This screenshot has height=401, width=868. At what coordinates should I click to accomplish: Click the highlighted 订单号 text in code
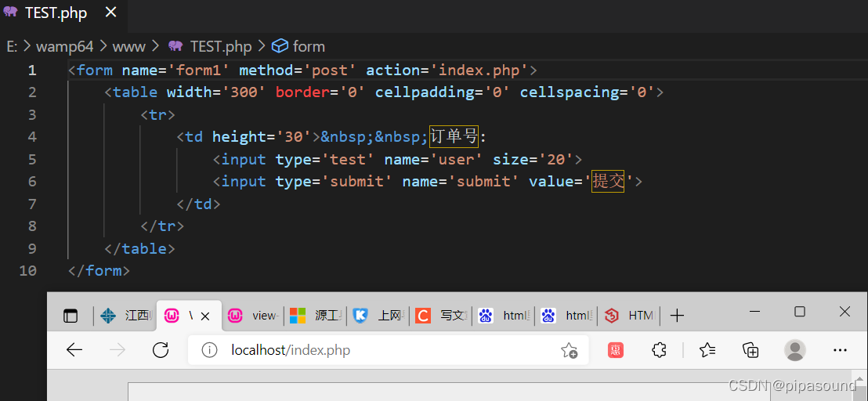click(454, 136)
